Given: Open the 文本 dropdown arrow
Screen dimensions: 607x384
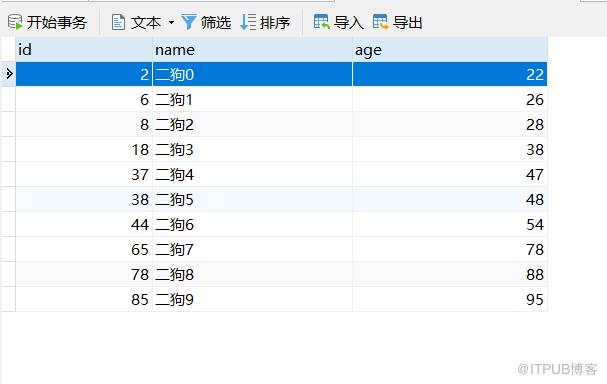Looking at the screenshot, I should click(x=171, y=22).
